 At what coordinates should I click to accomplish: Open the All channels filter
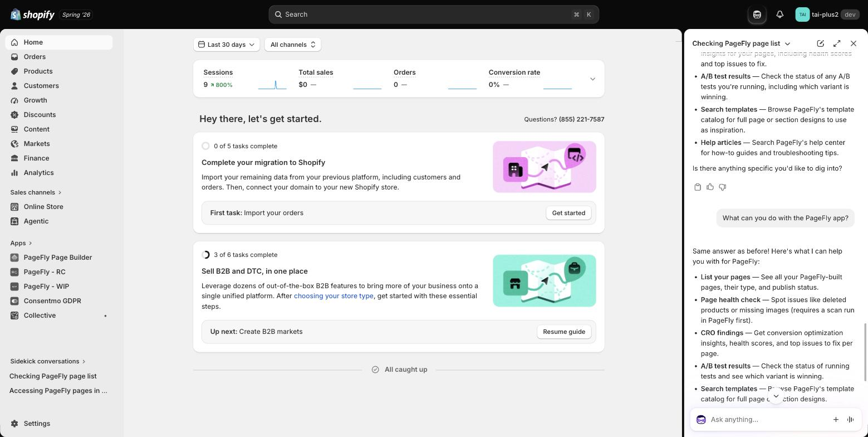(x=293, y=45)
